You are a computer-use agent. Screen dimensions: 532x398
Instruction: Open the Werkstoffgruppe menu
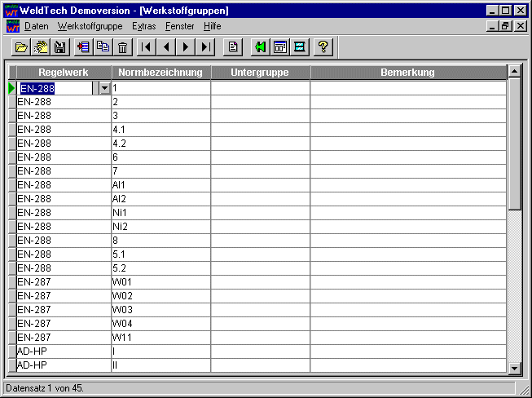[x=90, y=26]
